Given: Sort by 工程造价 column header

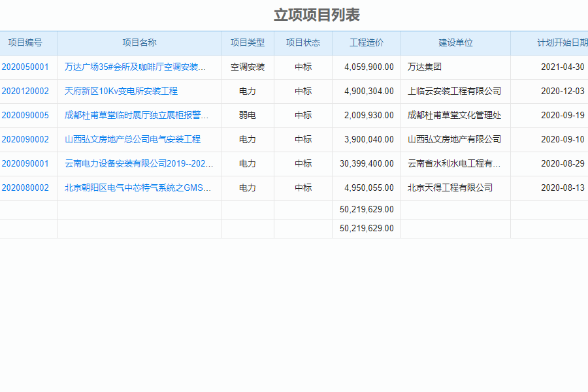Looking at the screenshot, I should 367,42.
